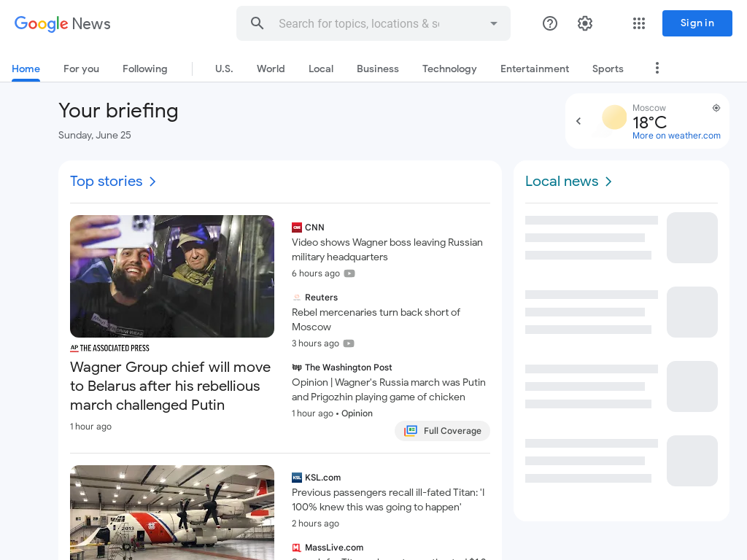The image size is (747, 560).
Task: Click The Associated Press source logo
Action: (109, 348)
